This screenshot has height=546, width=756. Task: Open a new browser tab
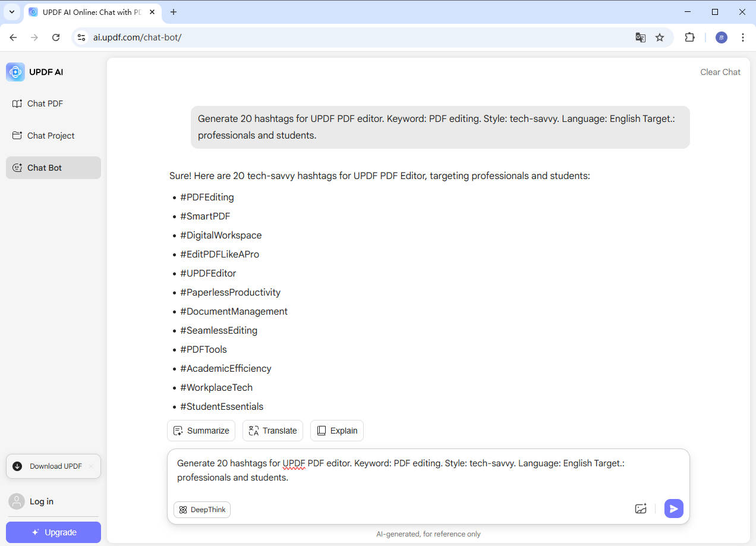pos(174,12)
